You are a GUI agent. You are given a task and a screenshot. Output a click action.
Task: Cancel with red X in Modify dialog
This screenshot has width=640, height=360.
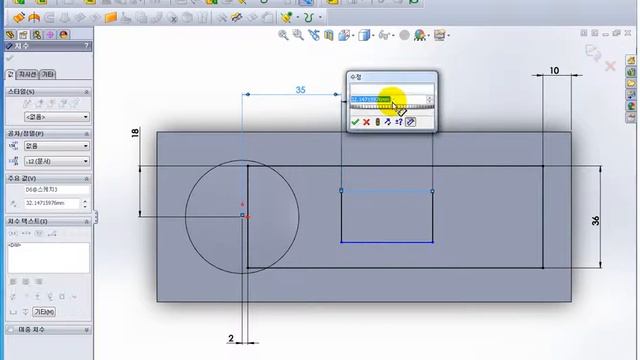(367, 122)
